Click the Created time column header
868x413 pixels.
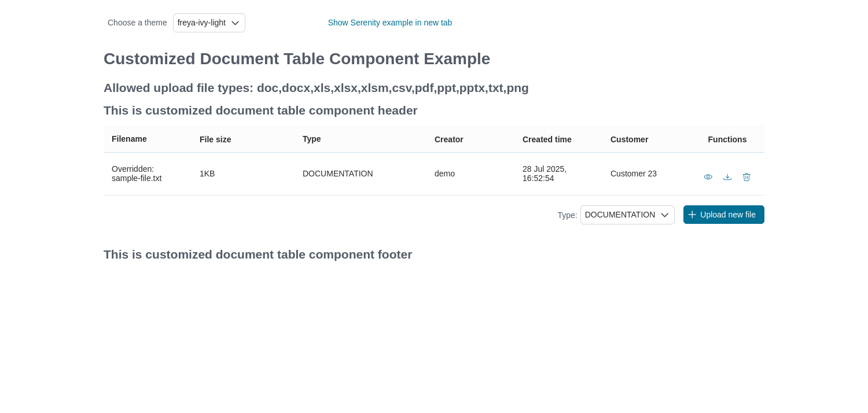tap(547, 139)
